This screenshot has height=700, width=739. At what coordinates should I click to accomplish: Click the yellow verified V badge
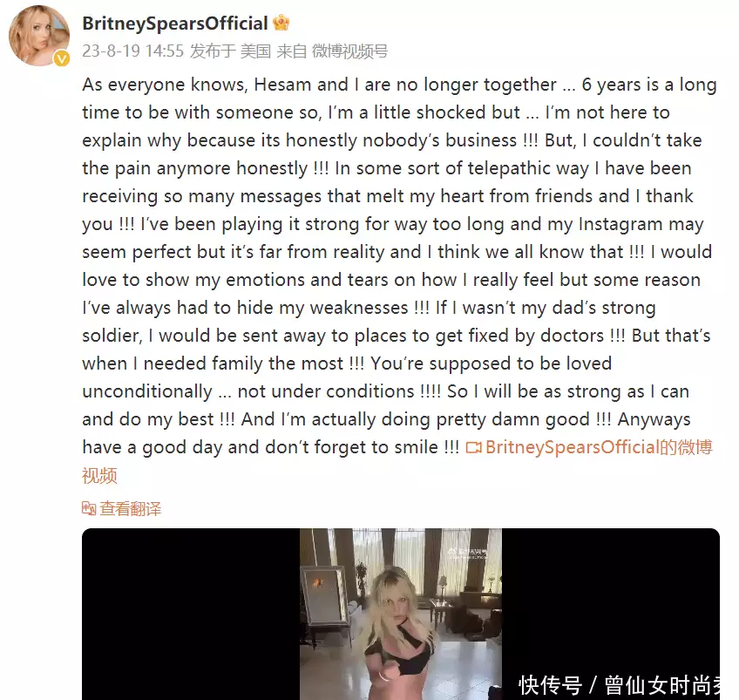pyautogui.click(x=62, y=58)
